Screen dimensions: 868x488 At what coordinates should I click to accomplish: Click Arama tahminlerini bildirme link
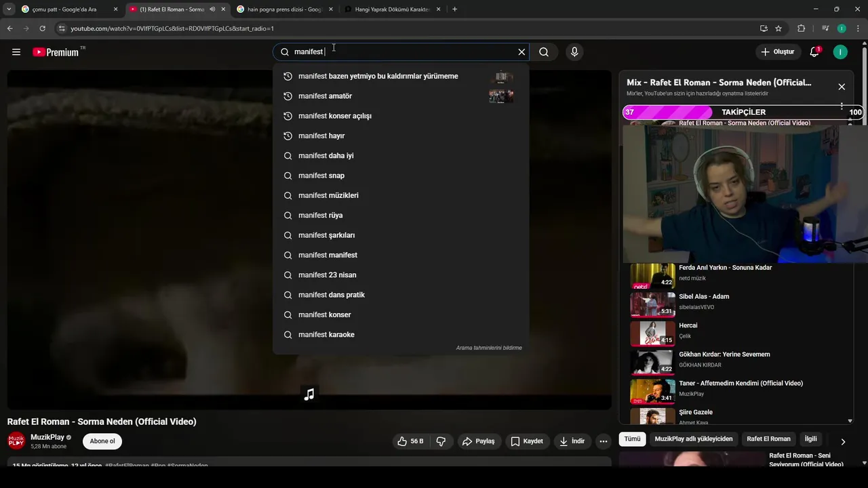point(489,348)
